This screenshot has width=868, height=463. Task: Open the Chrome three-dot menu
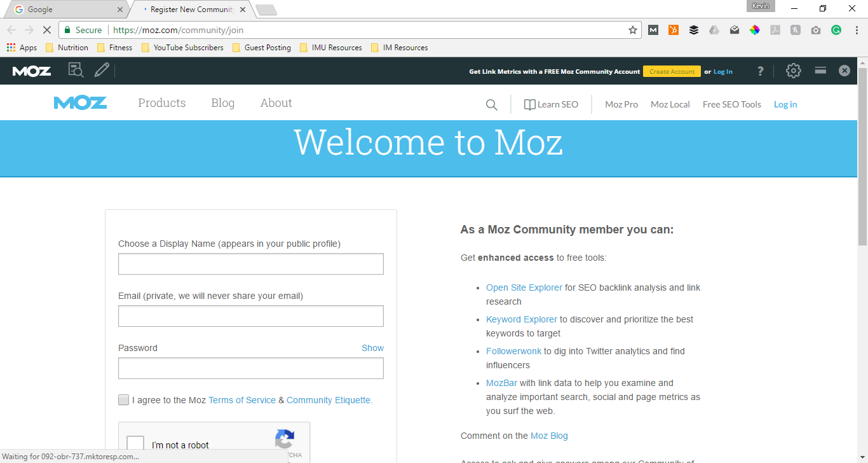pos(855,30)
